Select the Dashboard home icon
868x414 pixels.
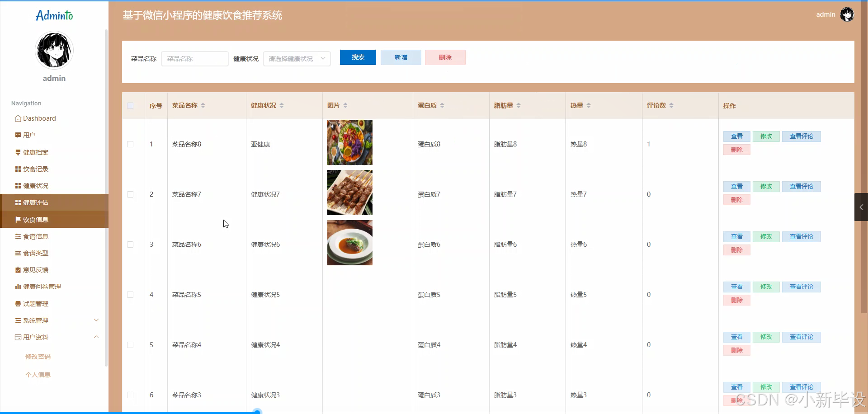point(18,118)
